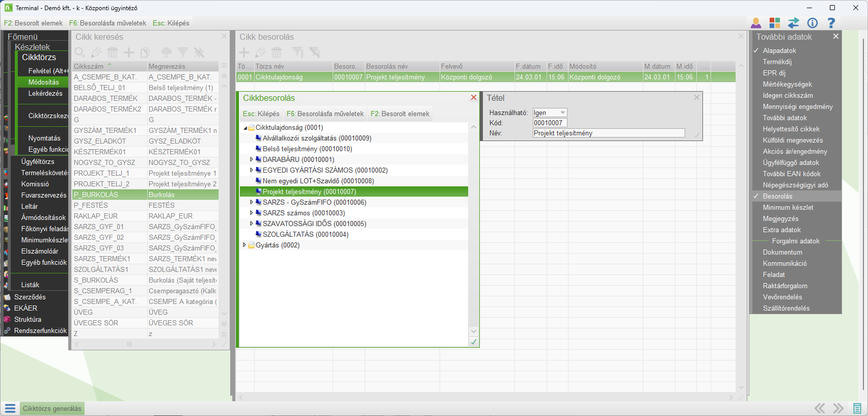Select SZOLGÁLTATÁS (00010004) in the classification tree
This screenshot has width=868, height=416.
305,234
